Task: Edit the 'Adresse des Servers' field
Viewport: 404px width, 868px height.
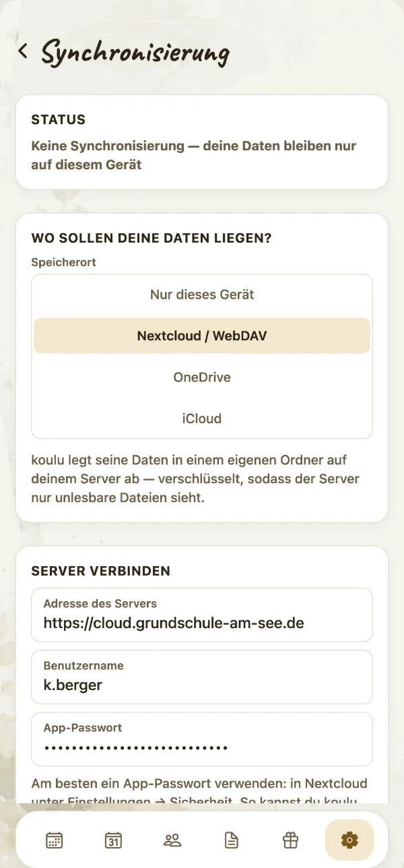Action: (202, 615)
